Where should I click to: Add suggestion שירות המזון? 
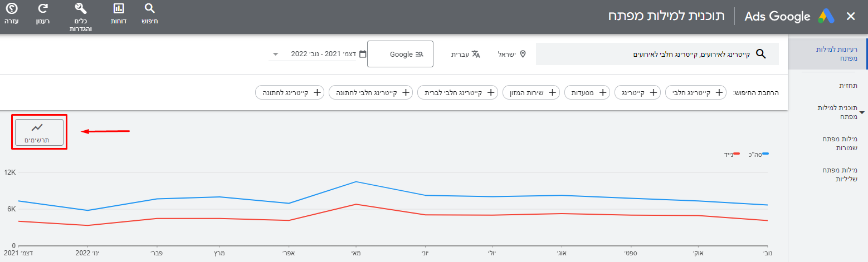click(531, 92)
